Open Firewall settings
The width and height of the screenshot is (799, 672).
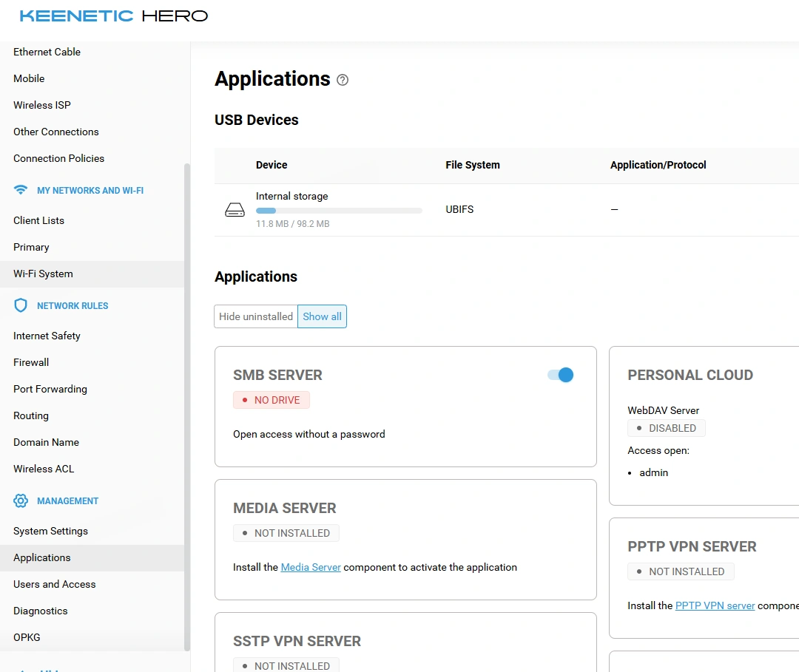tap(31, 362)
